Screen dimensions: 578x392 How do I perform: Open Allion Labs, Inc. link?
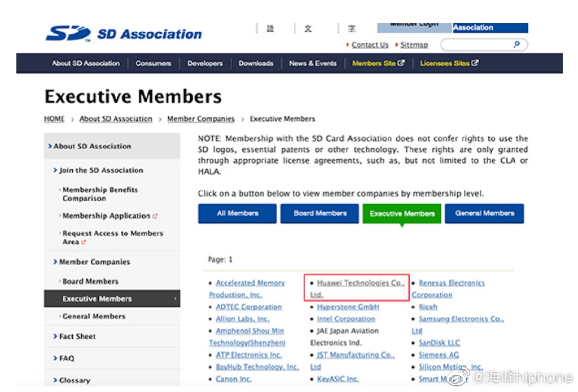[243, 319]
